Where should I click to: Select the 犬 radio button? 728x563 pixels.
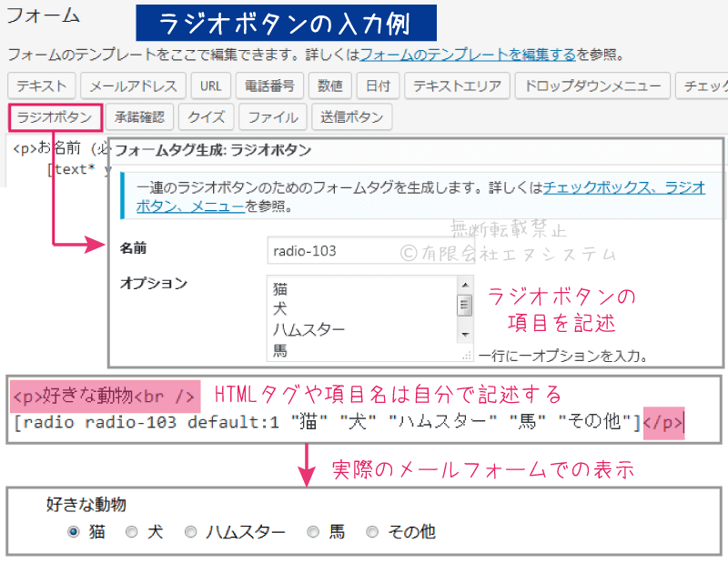(x=132, y=531)
